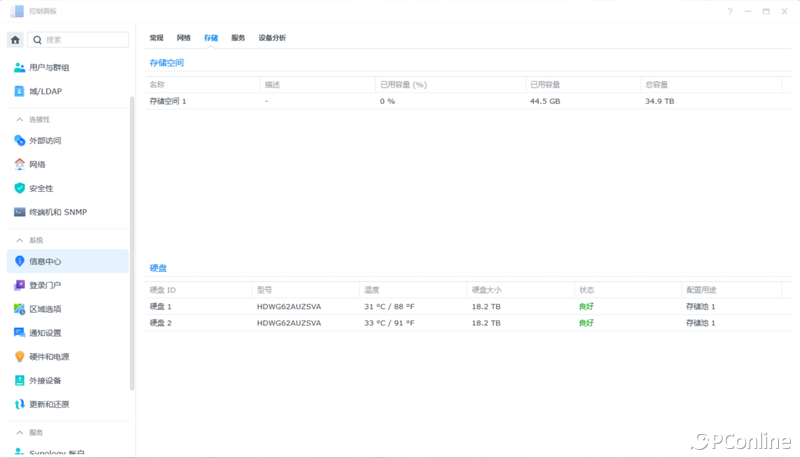Screen dimensions: 800x458
Task: Click the sidebar vertical scrollbar
Action: click(132, 240)
